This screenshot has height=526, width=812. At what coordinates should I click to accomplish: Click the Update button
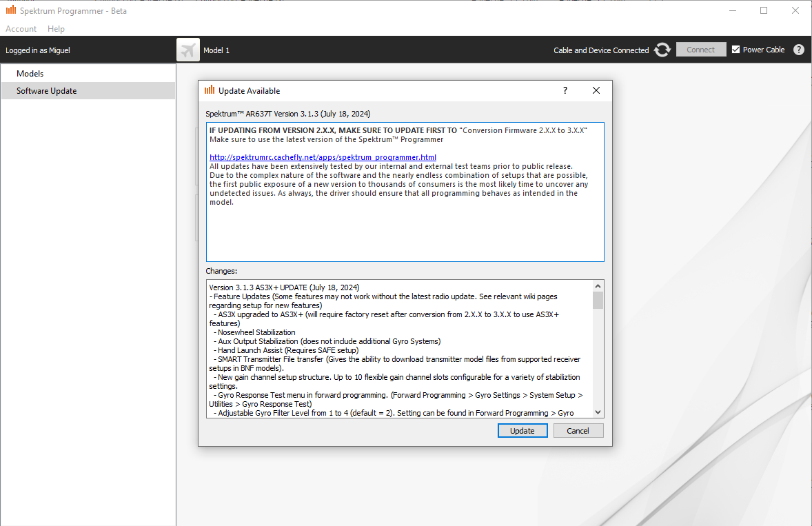point(522,431)
